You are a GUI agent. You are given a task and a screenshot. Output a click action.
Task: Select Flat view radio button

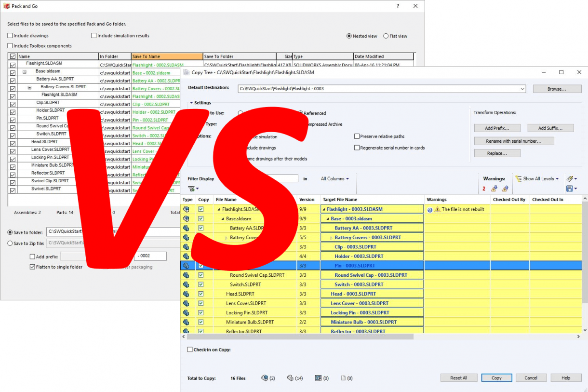386,36
